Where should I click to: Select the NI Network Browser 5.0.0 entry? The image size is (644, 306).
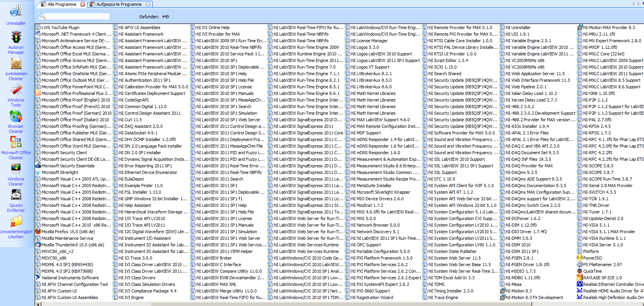pos(376,225)
